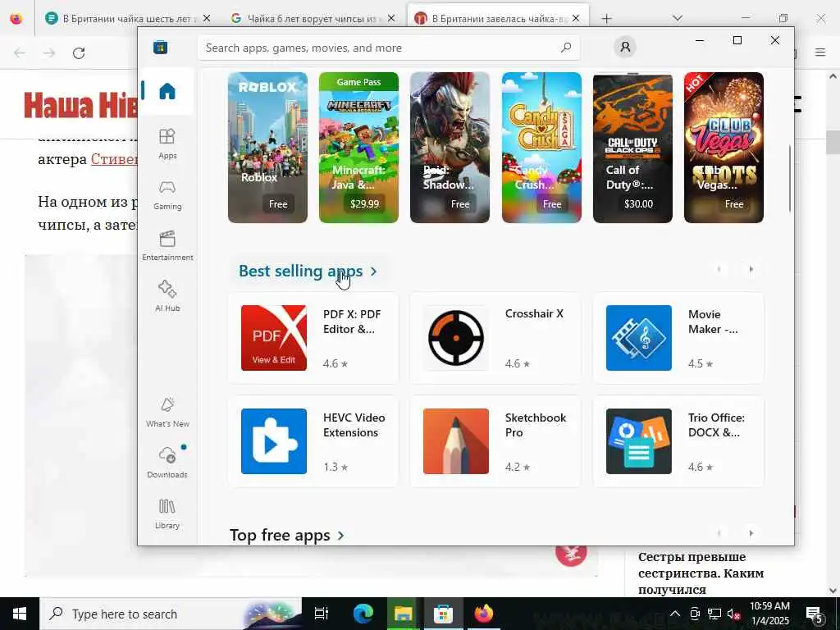The image size is (840, 630).
Task: Open the Roblox game card
Action: click(x=268, y=148)
